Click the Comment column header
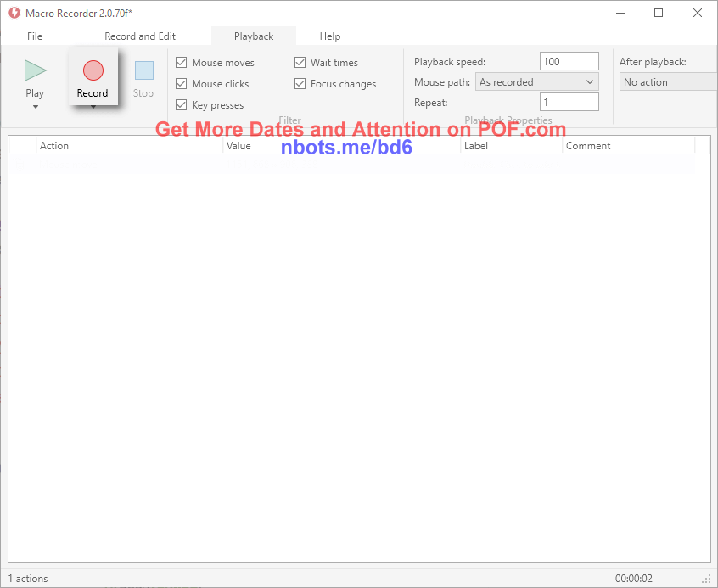Screen dimensions: 718x588 pyautogui.click(x=629, y=146)
